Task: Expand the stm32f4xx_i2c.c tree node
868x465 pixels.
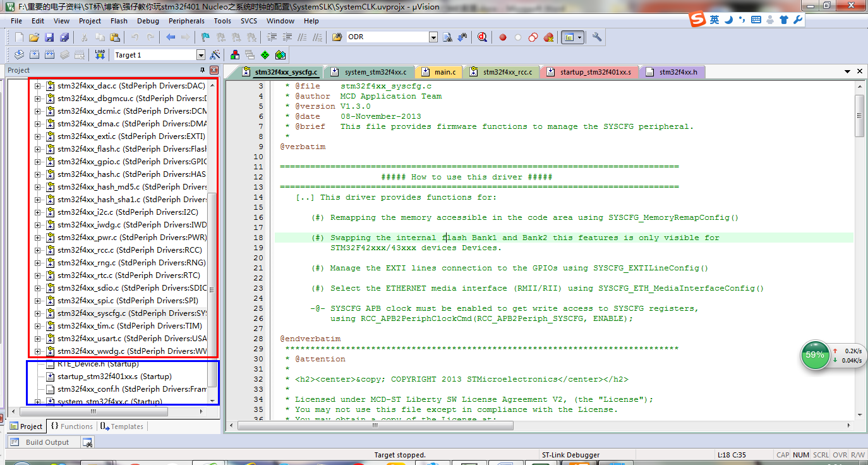Action: (x=37, y=212)
